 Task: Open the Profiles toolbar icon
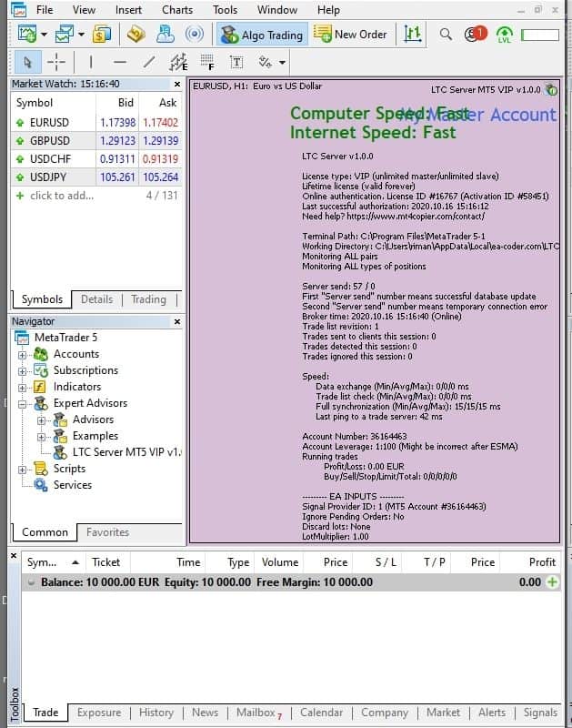(x=64, y=34)
